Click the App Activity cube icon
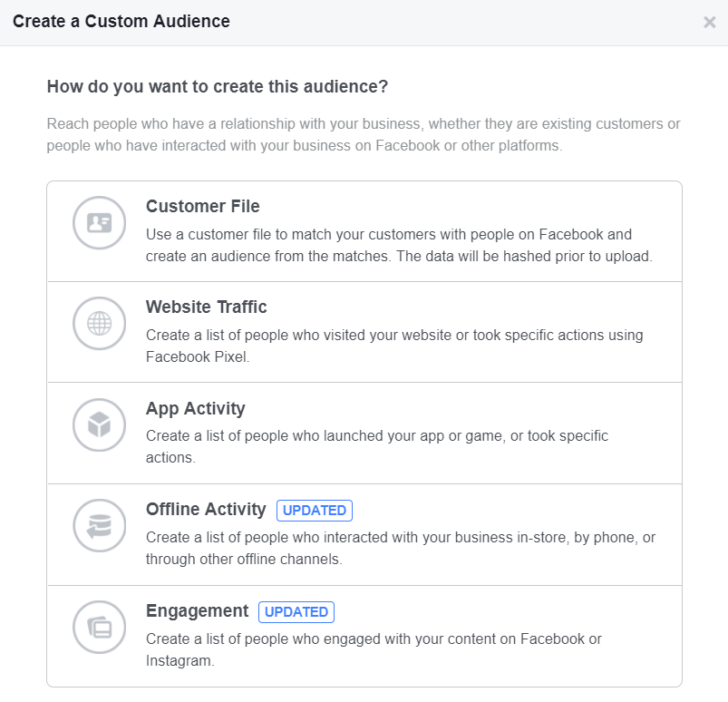 [x=99, y=424]
